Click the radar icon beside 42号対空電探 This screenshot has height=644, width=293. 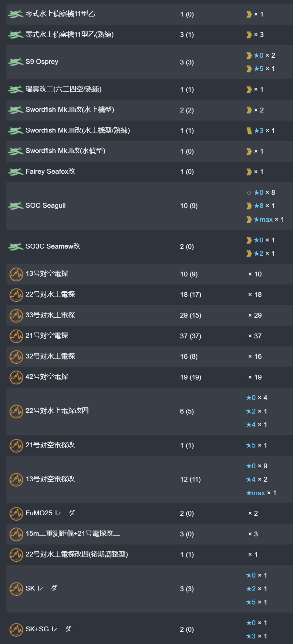[16, 377]
